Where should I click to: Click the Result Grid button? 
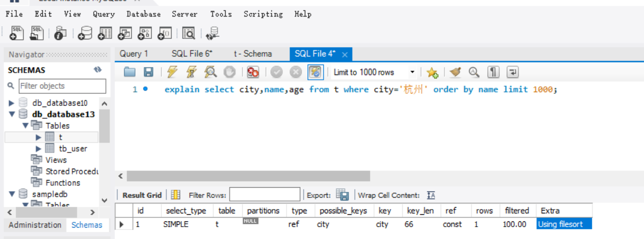coord(142,195)
